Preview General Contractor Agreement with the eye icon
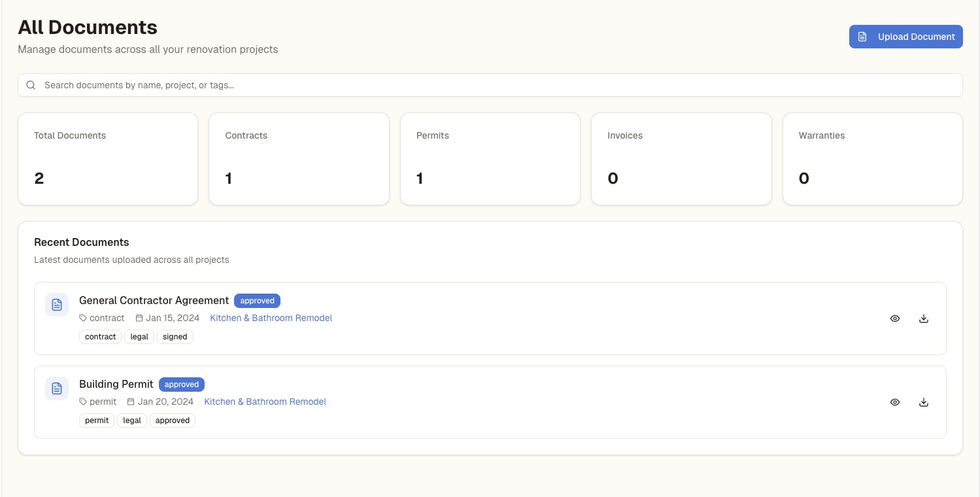Screen dimensions: 980x497 pos(894,318)
